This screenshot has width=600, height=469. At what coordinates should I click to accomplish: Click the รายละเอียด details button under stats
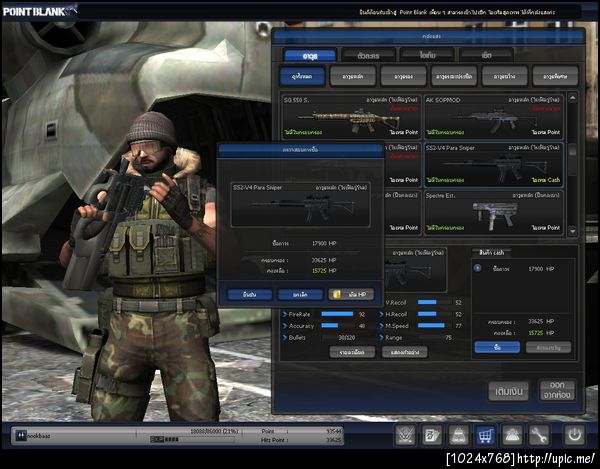click(x=352, y=352)
